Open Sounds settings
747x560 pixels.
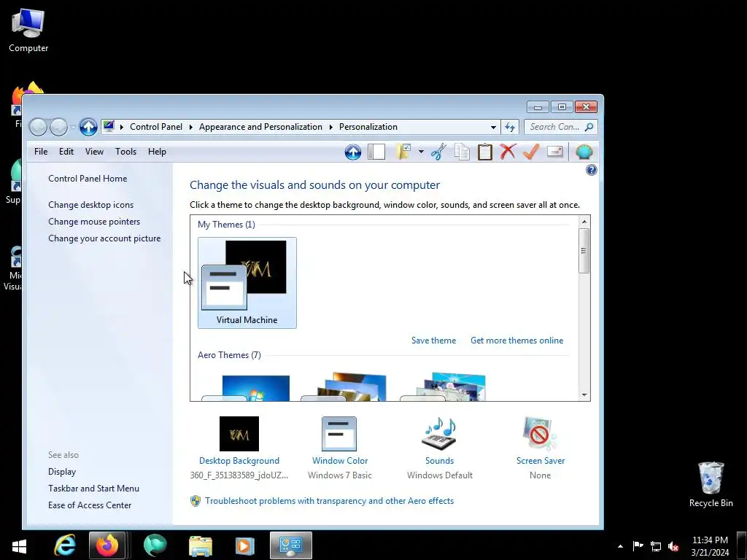tap(439, 448)
